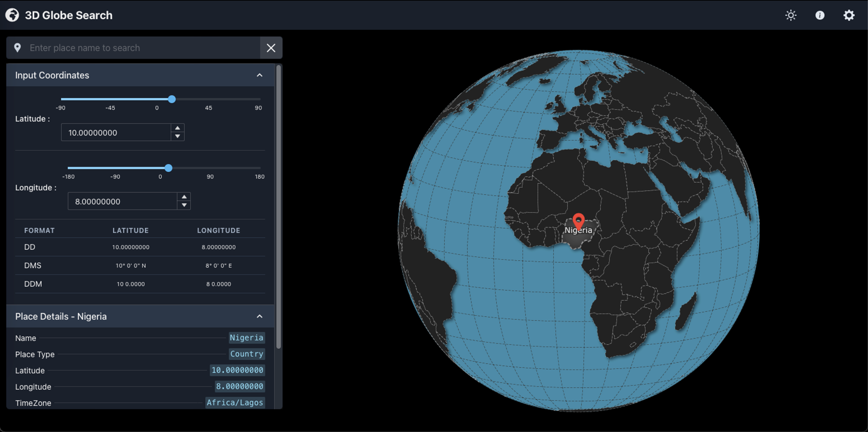Click the latitude slider handle
Image resolution: width=868 pixels, height=432 pixels.
pyautogui.click(x=172, y=99)
